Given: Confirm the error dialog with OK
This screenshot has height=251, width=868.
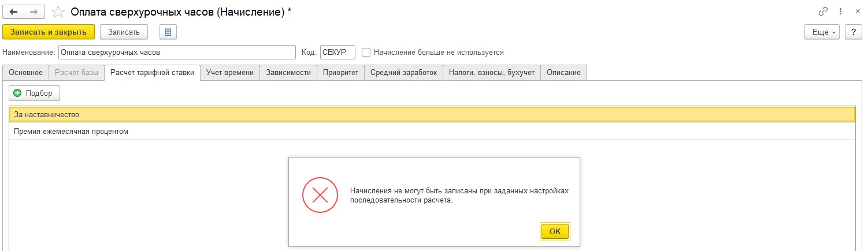Looking at the screenshot, I should coord(555,231).
